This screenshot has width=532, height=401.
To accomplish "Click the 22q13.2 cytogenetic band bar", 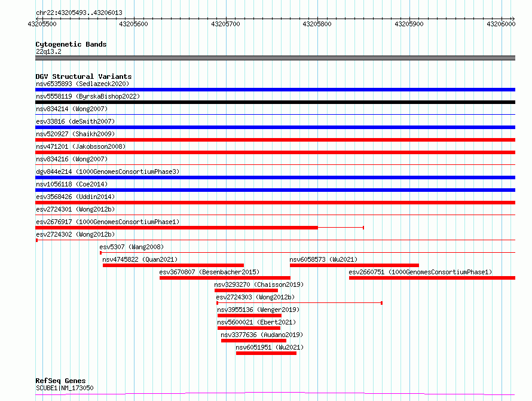I will (x=275, y=58).
